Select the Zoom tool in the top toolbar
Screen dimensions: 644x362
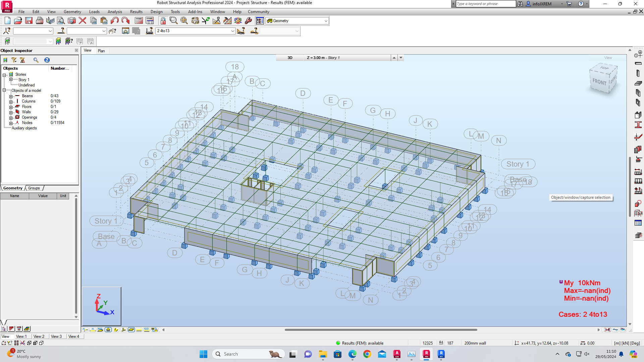coord(173,20)
